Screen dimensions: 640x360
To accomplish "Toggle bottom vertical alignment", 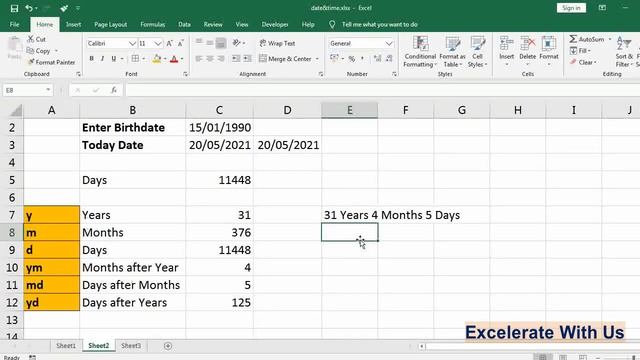I will (x=221, y=43).
